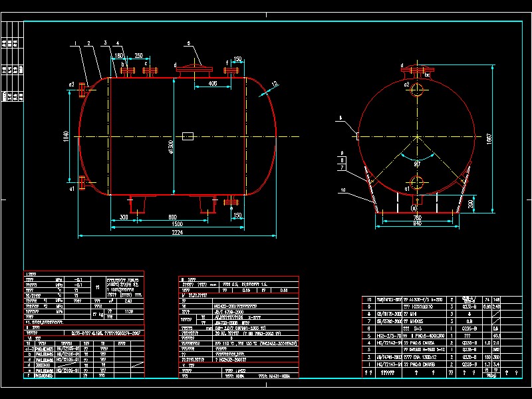Viewport: 532px width, 399px height.
Task: Click balloon 3 on the shell top
Action: click(x=104, y=43)
